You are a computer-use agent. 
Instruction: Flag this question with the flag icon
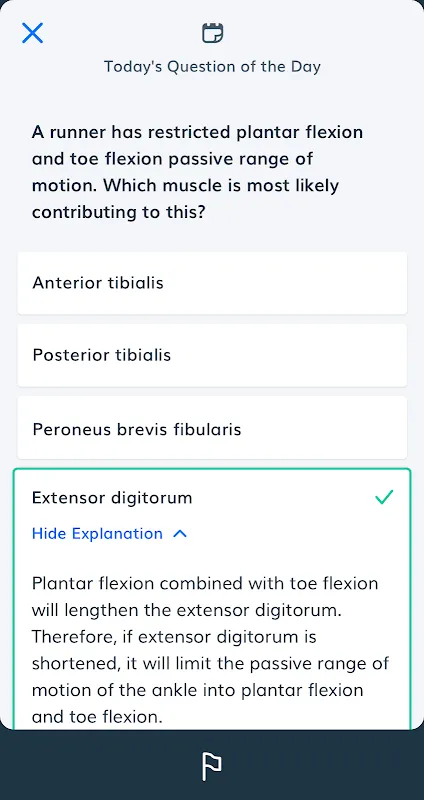pos(212,765)
